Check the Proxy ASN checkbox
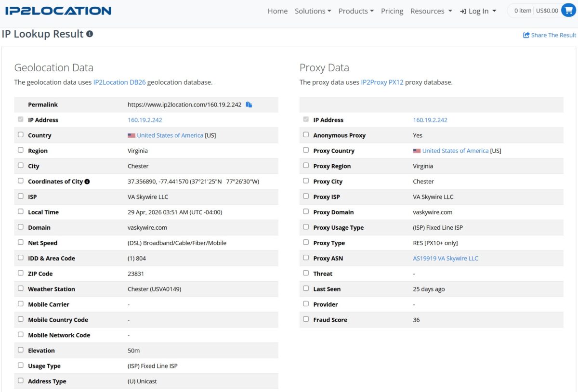The height and width of the screenshot is (392, 578). click(306, 258)
